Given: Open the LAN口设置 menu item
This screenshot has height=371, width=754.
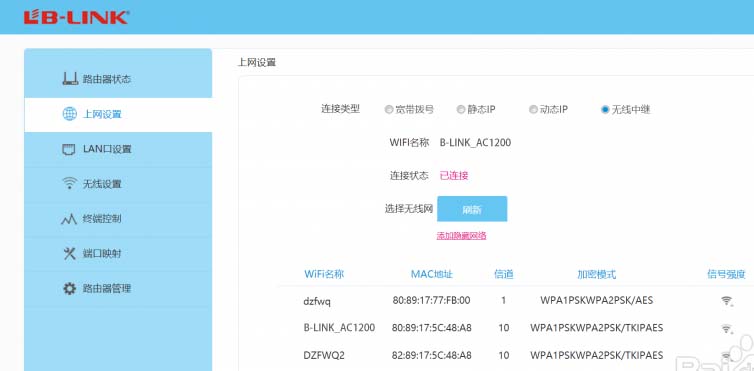Looking at the screenshot, I should (118, 149).
